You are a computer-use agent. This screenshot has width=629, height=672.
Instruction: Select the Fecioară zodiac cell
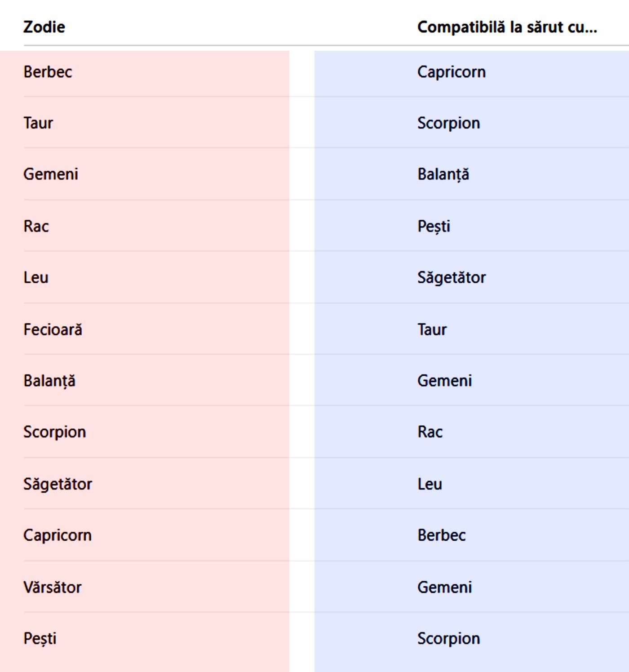pos(53,329)
